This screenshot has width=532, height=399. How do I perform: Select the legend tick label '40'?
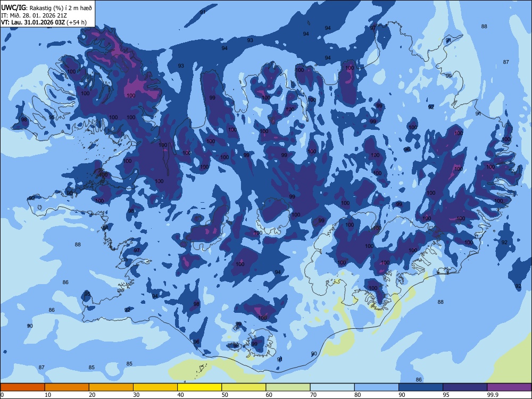coord(180,395)
